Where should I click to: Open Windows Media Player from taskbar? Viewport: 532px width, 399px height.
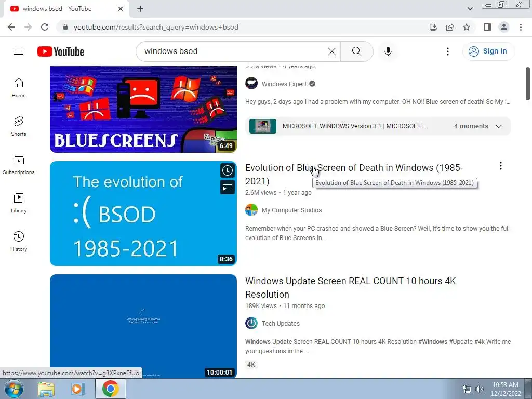click(77, 389)
